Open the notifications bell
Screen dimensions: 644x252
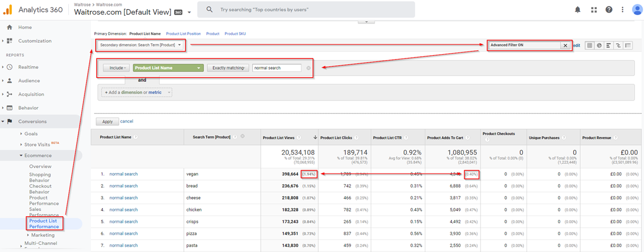click(578, 10)
